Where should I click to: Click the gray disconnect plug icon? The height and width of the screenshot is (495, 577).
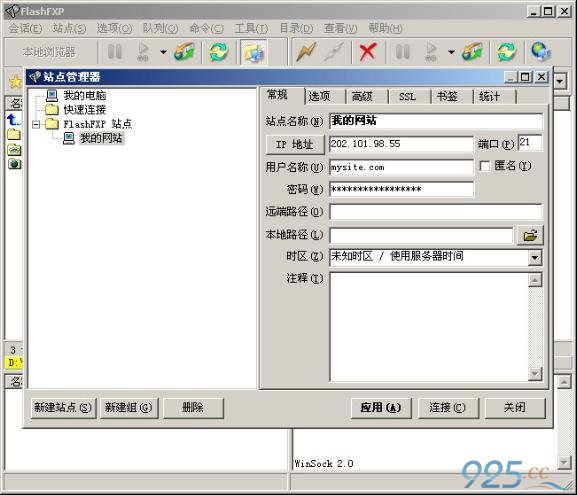[x=334, y=52]
